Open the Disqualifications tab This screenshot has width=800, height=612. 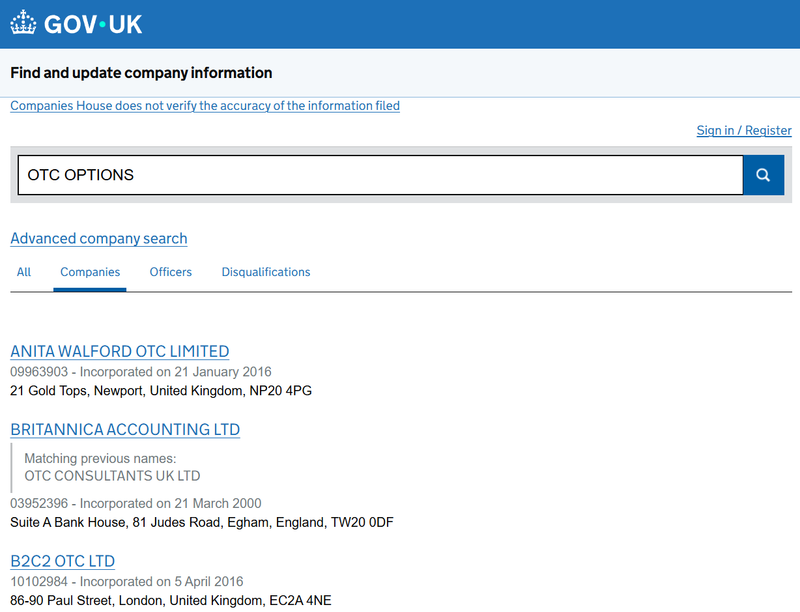click(x=266, y=272)
